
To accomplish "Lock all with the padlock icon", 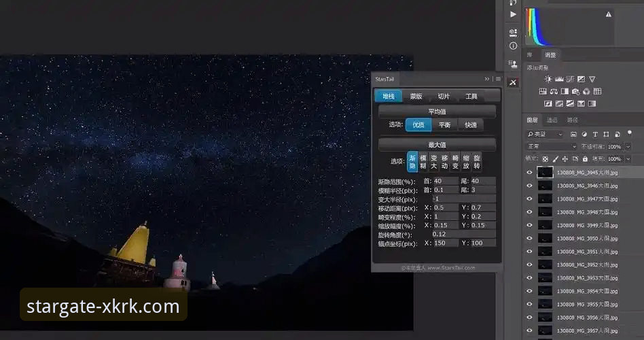I will click(585, 158).
